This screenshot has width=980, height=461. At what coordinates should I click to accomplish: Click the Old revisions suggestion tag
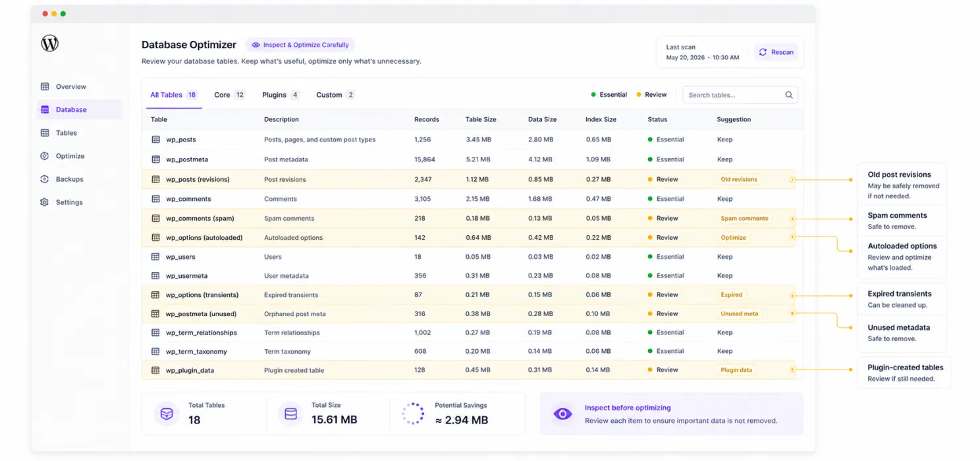[739, 179]
